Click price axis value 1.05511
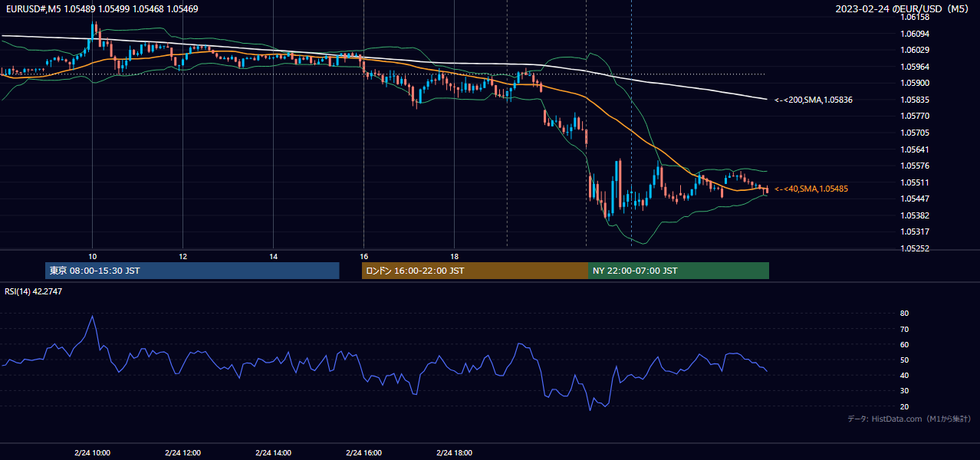This screenshot has height=460, width=980. point(915,182)
